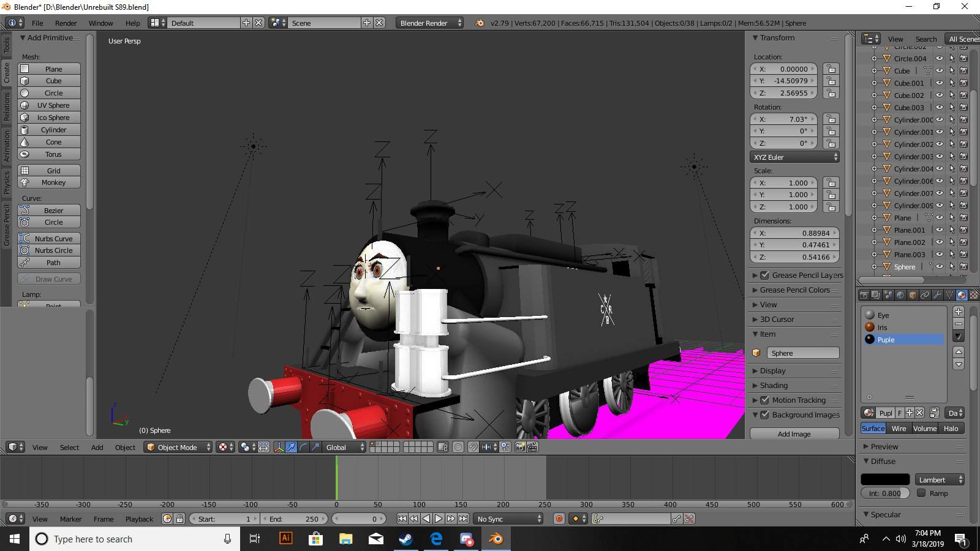Click the OpenGL render animation clapper icon
Screen dimensions: 980x551
pos(533,447)
